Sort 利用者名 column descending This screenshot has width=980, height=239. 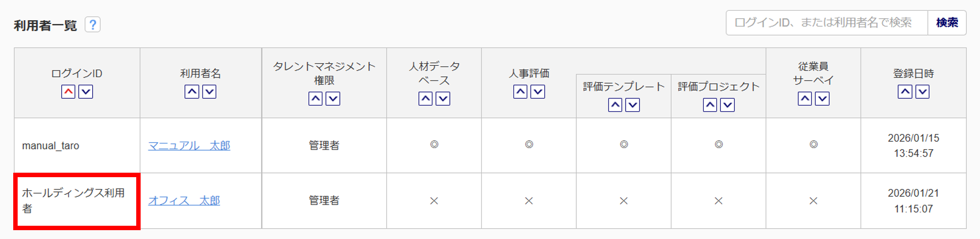click(209, 92)
